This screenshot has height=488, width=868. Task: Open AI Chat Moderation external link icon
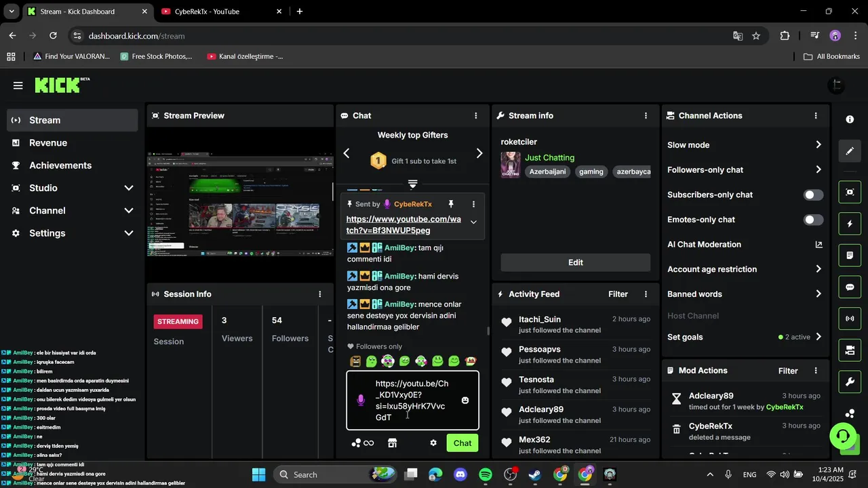818,245
